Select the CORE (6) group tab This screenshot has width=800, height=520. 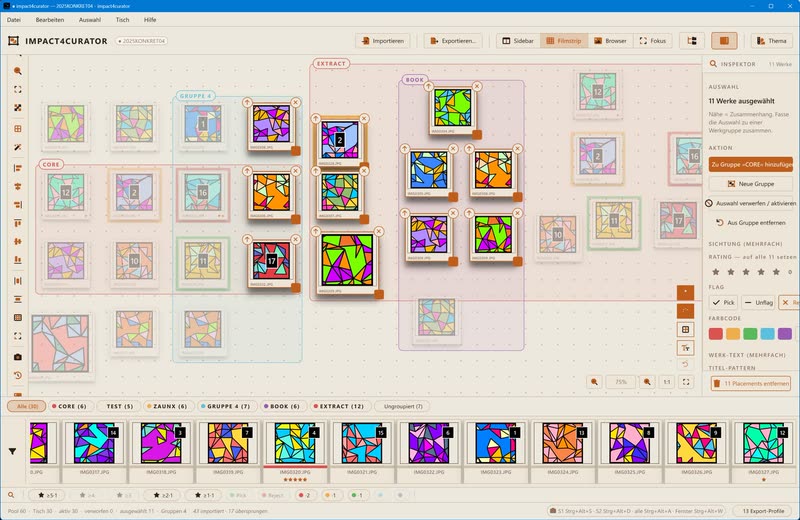[x=69, y=406]
